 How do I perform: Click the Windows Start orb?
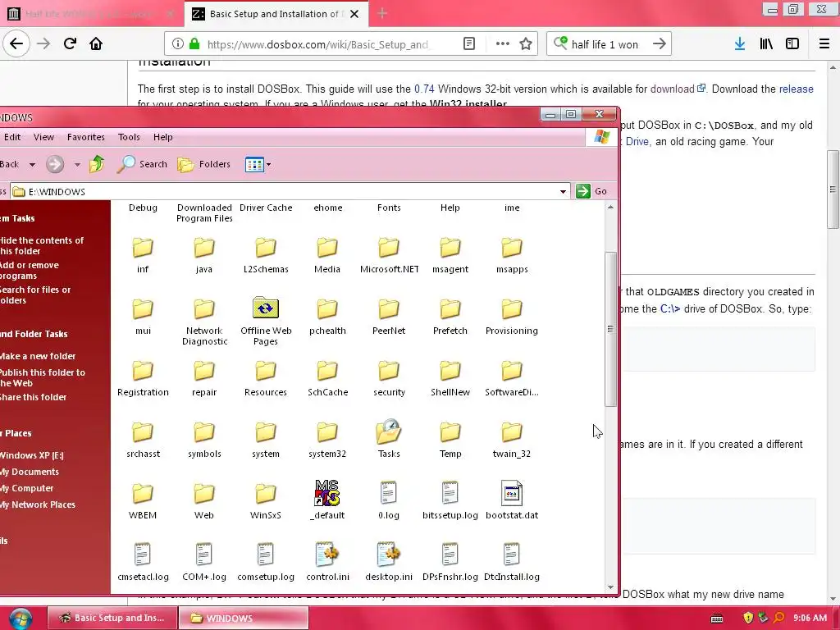coord(21,619)
